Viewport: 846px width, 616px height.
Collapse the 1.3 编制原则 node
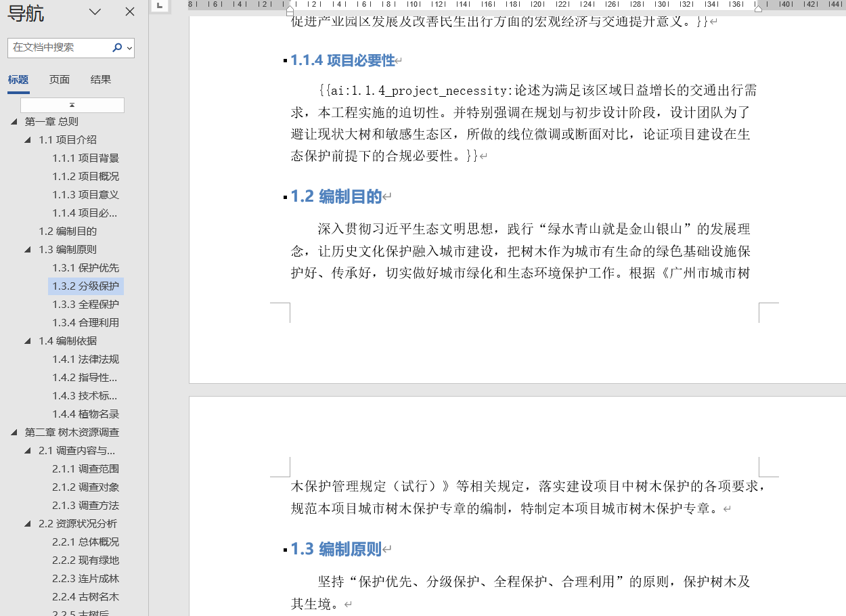[28, 249]
